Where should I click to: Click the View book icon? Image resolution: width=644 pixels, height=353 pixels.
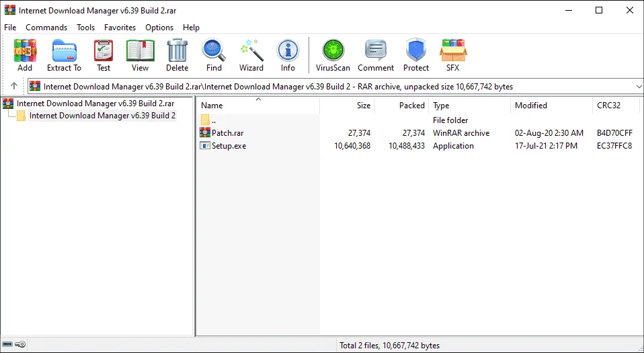140,50
